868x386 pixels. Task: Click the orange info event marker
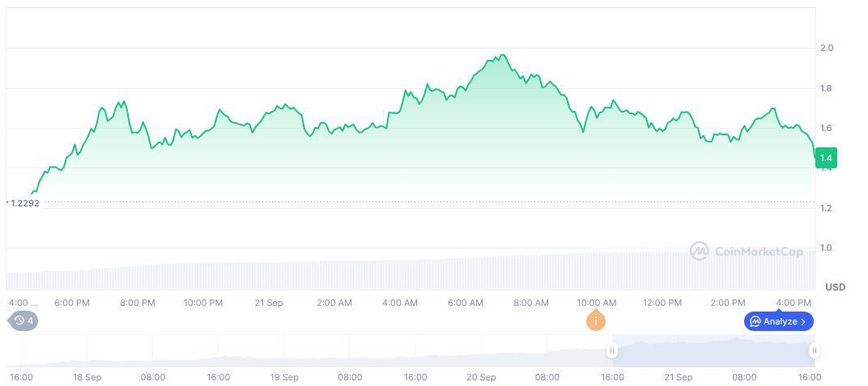pos(596,320)
